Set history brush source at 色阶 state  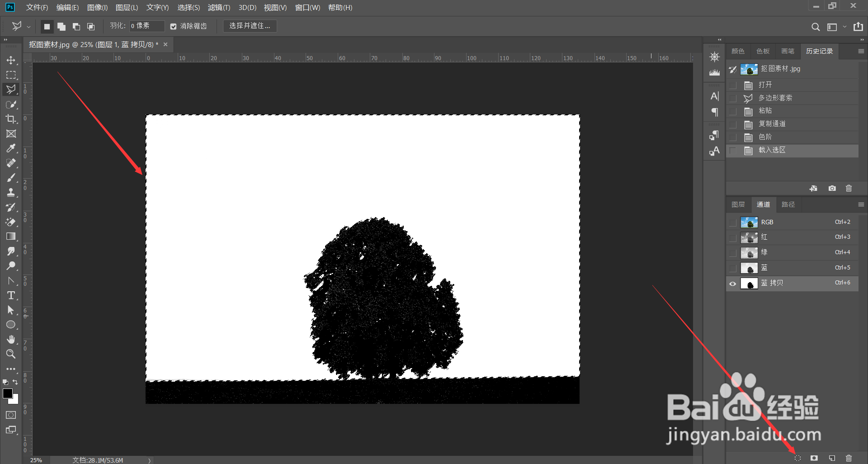pyautogui.click(x=733, y=137)
